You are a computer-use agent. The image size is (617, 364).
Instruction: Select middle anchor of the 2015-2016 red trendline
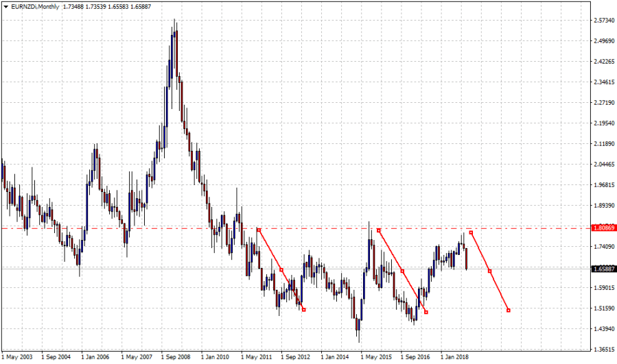coord(402,271)
